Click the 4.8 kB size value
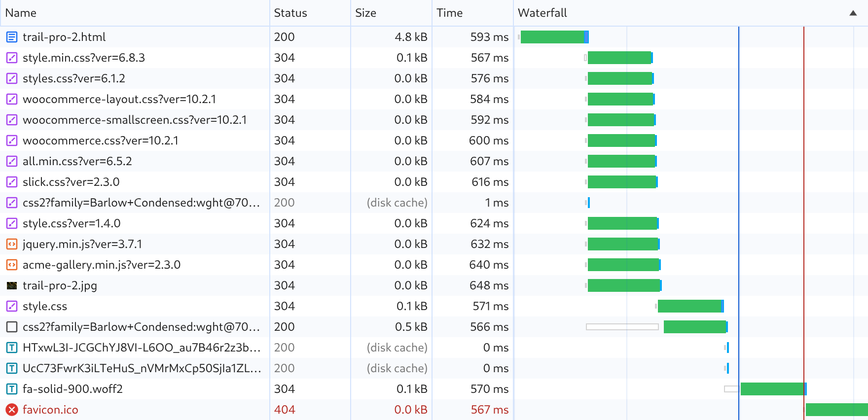This screenshot has height=420, width=868. click(x=411, y=37)
